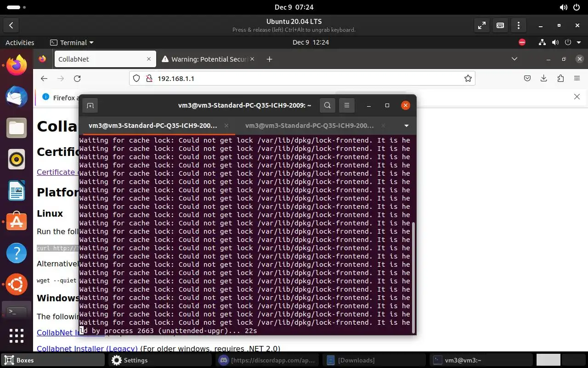The width and height of the screenshot is (588, 368).
Task: Switch to Warning: Potential Security tab
Action: 209,59
